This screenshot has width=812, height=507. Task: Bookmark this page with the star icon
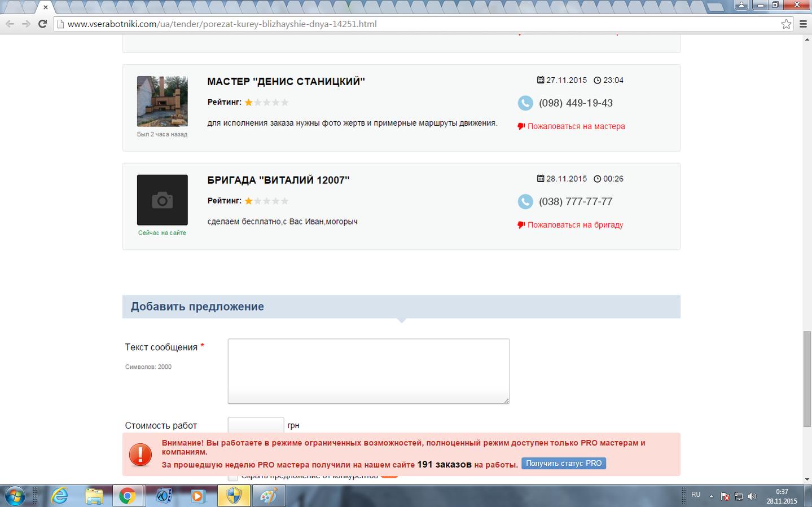coord(786,24)
